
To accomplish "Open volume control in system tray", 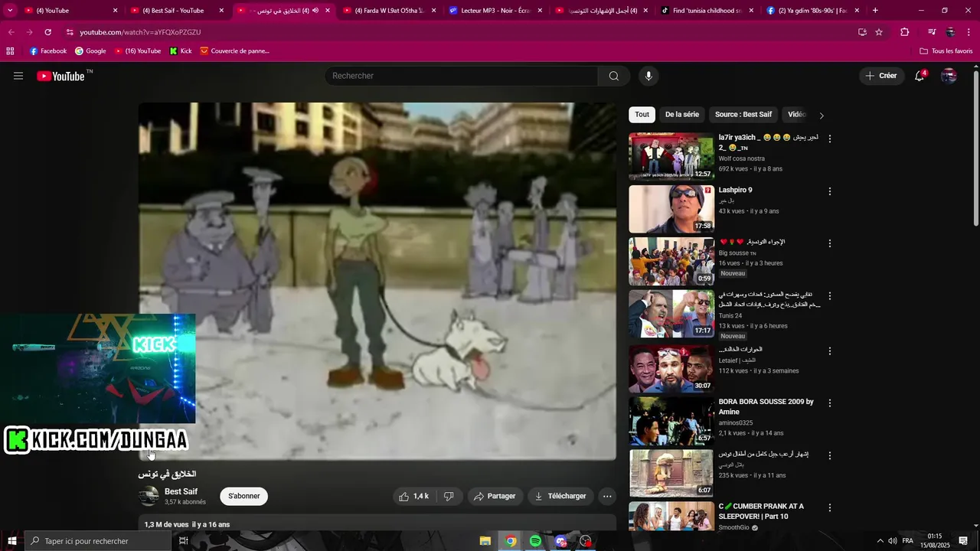I will (893, 541).
